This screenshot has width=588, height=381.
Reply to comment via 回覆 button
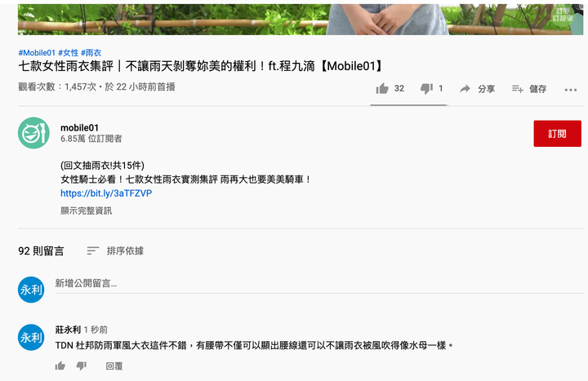(x=114, y=366)
